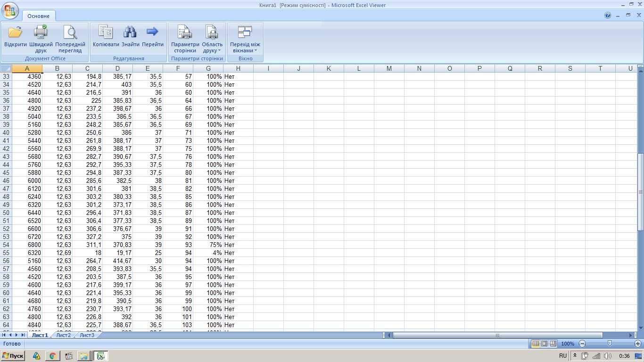The width and height of the screenshot is (644, 362).
Task: Go to previous sheet tab arrow
Action: 10,335
